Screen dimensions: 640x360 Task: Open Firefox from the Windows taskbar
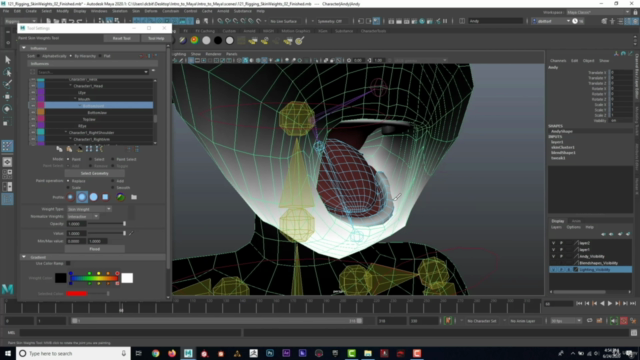(x=172, y=353)
